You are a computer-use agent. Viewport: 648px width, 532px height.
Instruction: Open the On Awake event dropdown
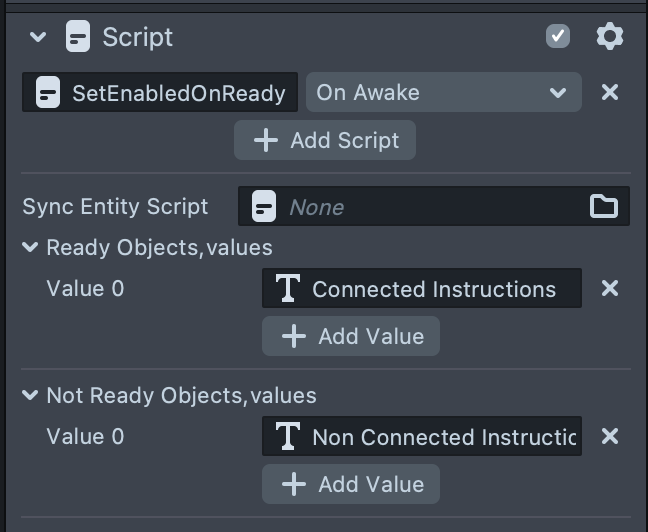(x=442, y=93)
